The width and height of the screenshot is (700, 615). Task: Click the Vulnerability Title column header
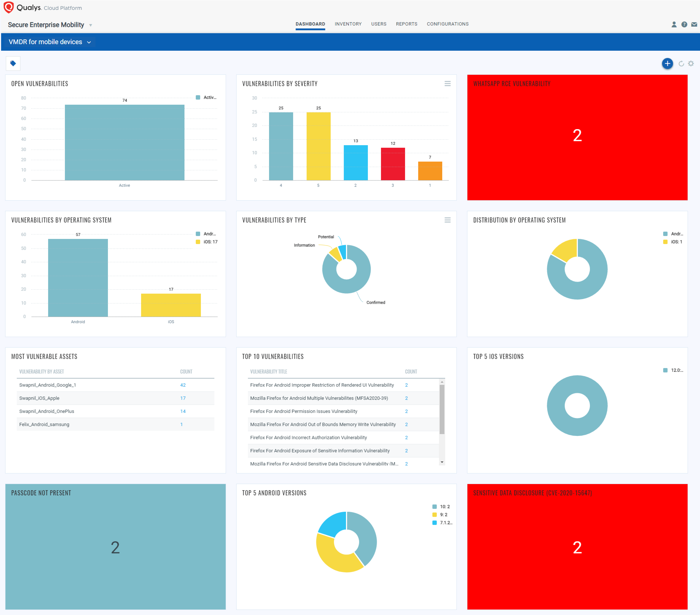tap(269, 371)
